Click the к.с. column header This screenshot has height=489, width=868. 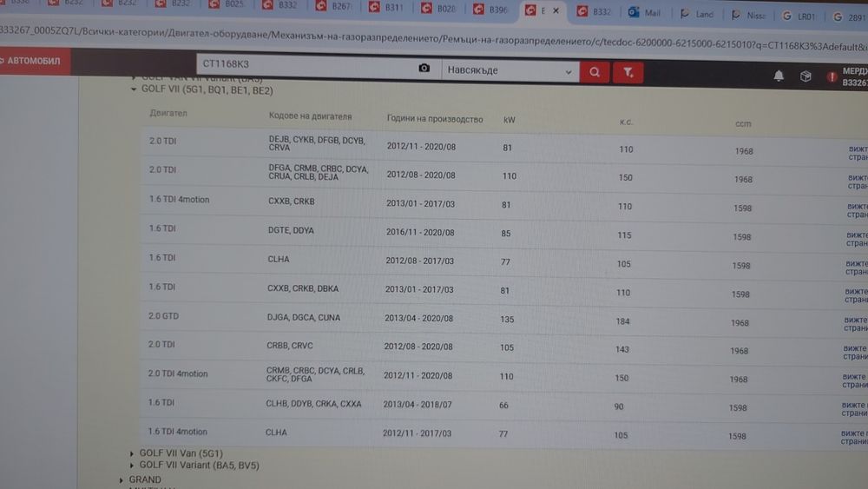coord(626,122)
